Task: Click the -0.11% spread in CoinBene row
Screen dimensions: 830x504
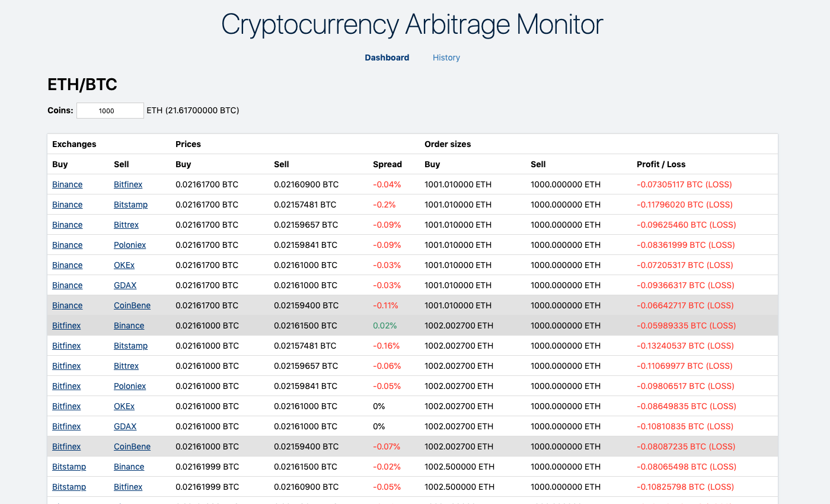Action: [385, 305]
